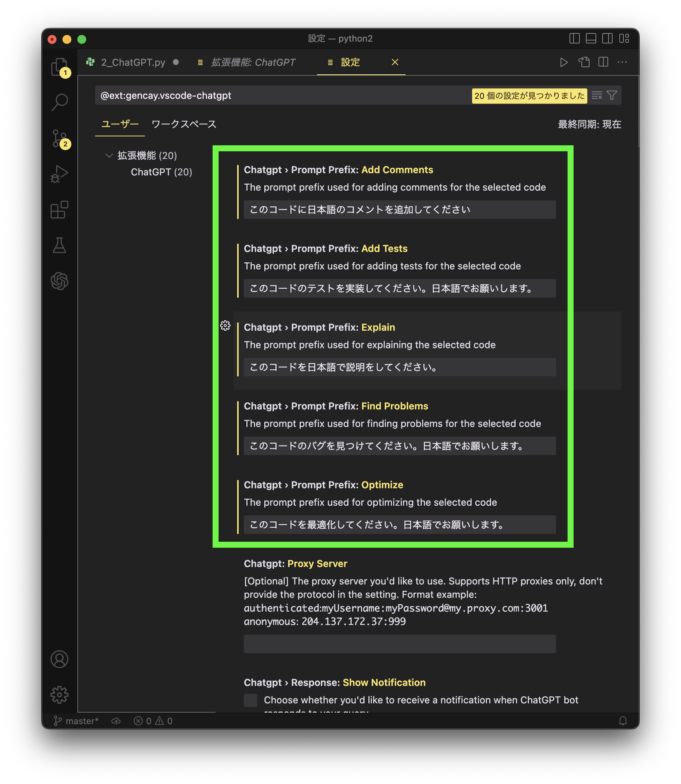The width and height of the screenshot is (681, 784).
Task: Clear the settings search input
Action: (597, 95)
